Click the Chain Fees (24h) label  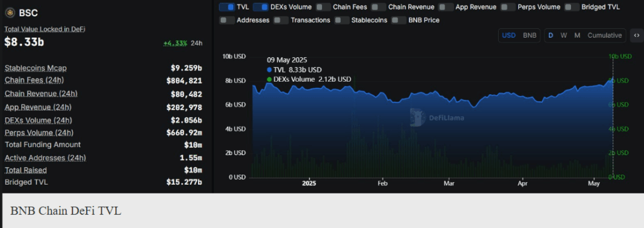[x=35, y=80]
